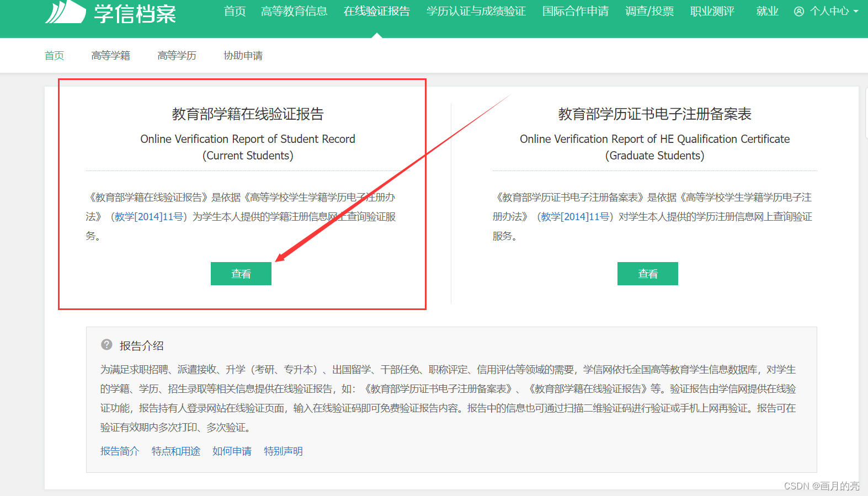Click the 教育部学历证书电子注册备案表 heading
Screen dimensions: 868x496
pos(655,114)
